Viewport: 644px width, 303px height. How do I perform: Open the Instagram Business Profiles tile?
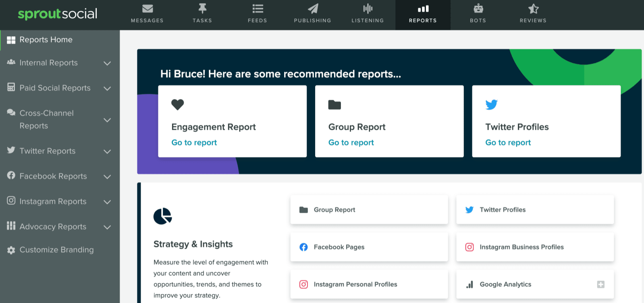coord(535,247)
